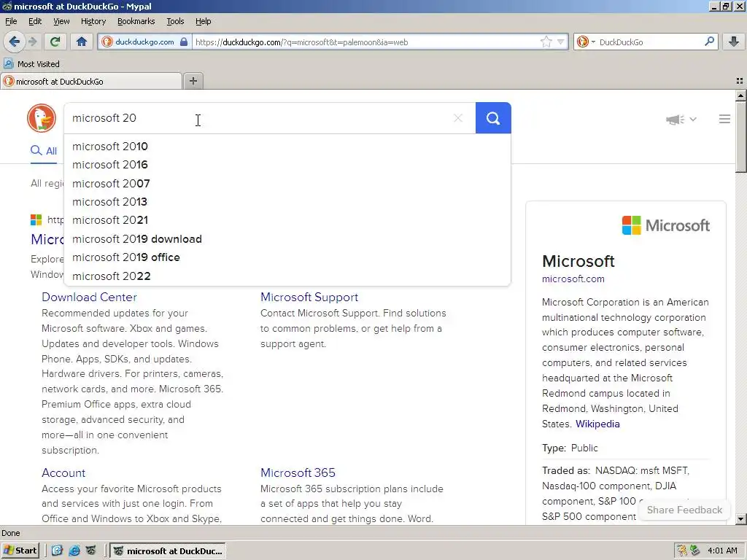This screenshot has height=560, width=747.
Task: Open the Wikipedia source link
Action: pos(597,424)
